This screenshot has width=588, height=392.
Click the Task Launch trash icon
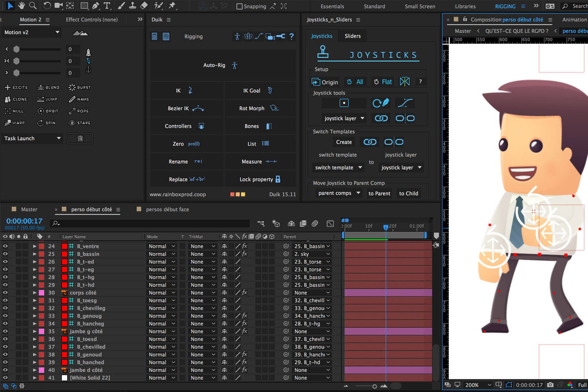[x=80, y=138]
